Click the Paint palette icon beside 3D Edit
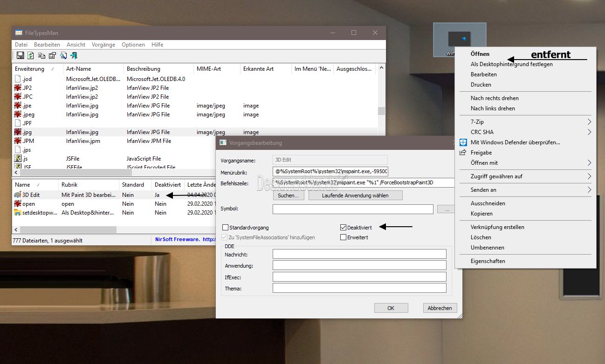Screen dimensions: 605x364 coord(18,195)
